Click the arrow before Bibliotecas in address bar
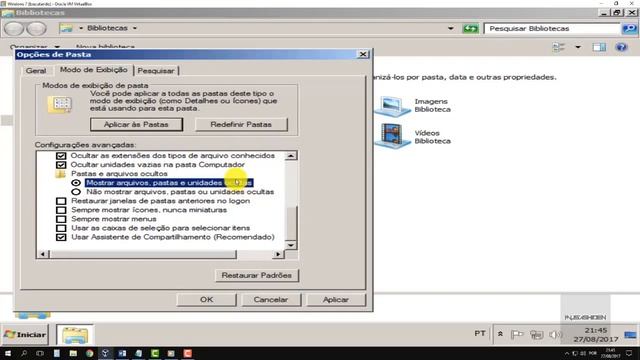 pos(81,28)
